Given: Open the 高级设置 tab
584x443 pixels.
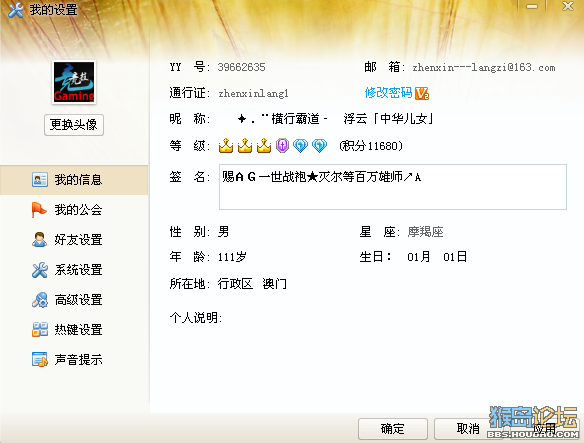Looking at the screenshot, I should pyautogui.click(x=74, y=300).
